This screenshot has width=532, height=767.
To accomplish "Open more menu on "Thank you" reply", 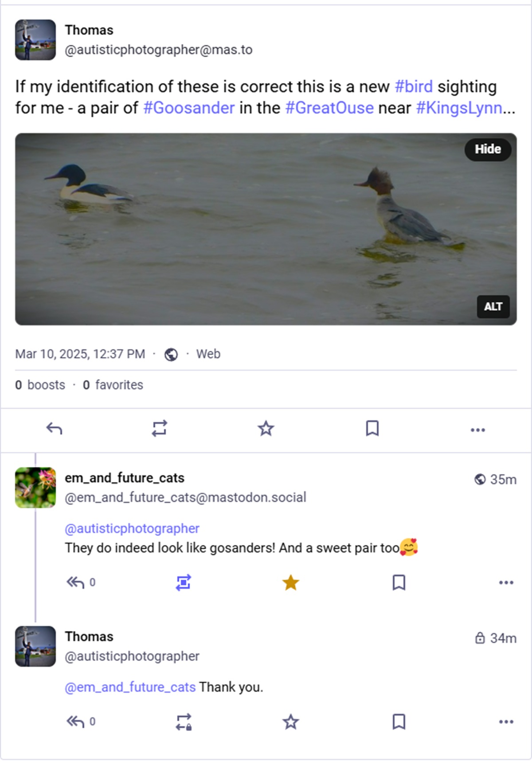I will [506, 722].
